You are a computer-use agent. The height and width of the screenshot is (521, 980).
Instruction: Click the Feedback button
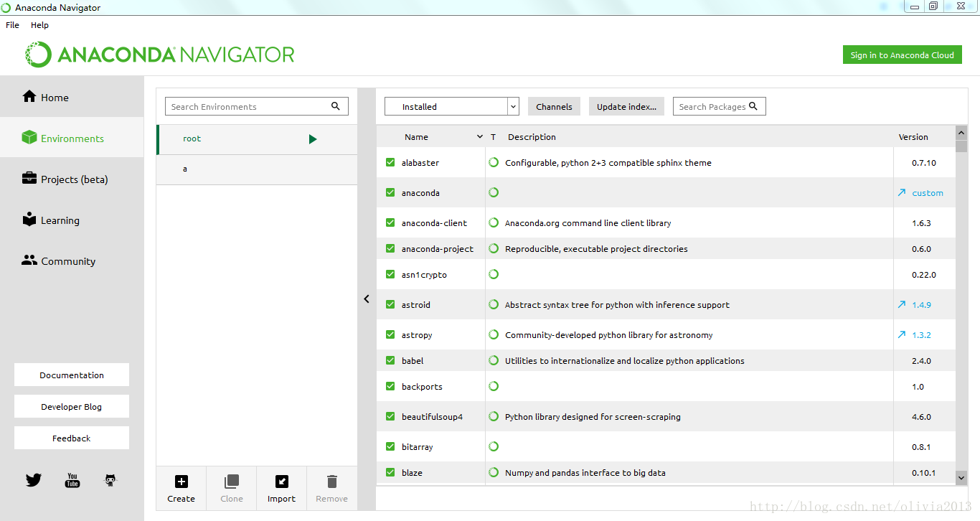[72, 438]
